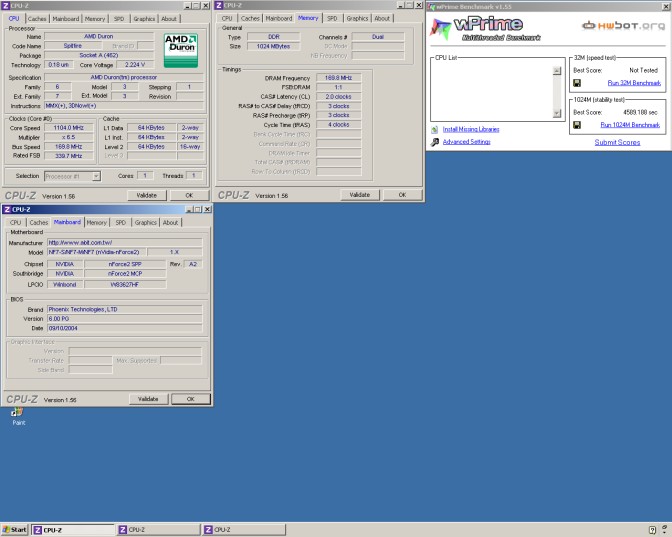The height and width of the screenshot is (537, 672).
Task: Click the Code Name value Spitfire
Action: (x=72, y=46)
